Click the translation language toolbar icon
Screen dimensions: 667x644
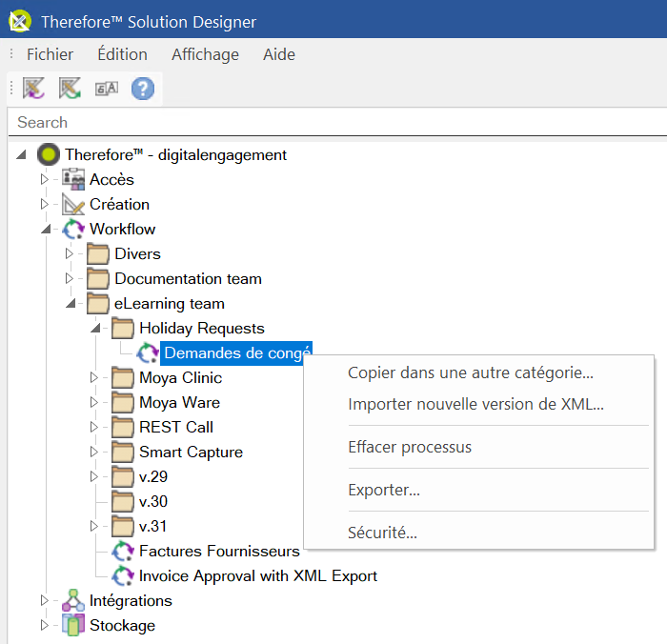107,89
